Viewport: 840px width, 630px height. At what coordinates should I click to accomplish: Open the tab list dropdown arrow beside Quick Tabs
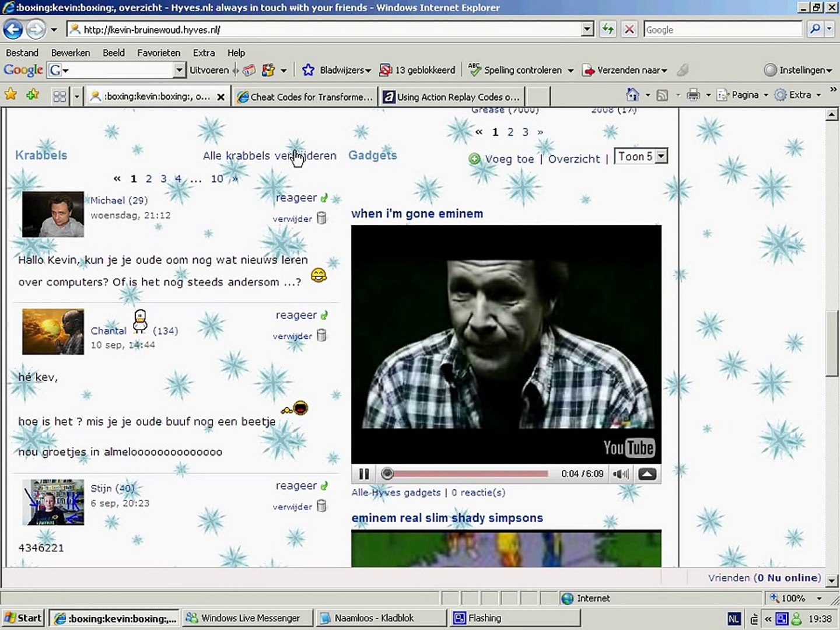coord(76,96)
